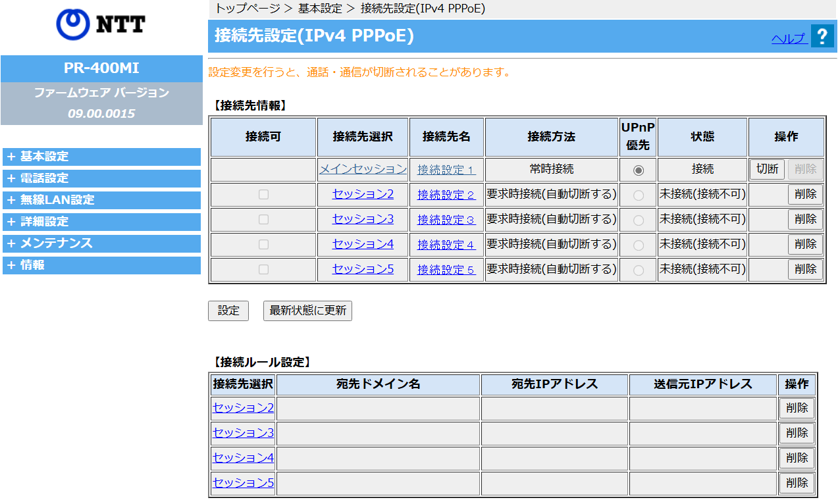Image resolution: width=840 pixels, height=504 pixels.
Task: Expand the 無線LAN設定 sidebar section
Action: point(101,200)
